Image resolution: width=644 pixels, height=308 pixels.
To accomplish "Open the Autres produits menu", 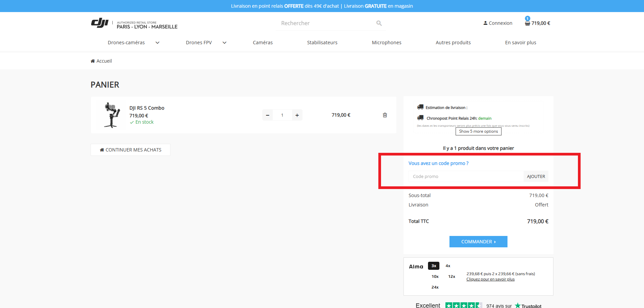I will click(453, 43).
